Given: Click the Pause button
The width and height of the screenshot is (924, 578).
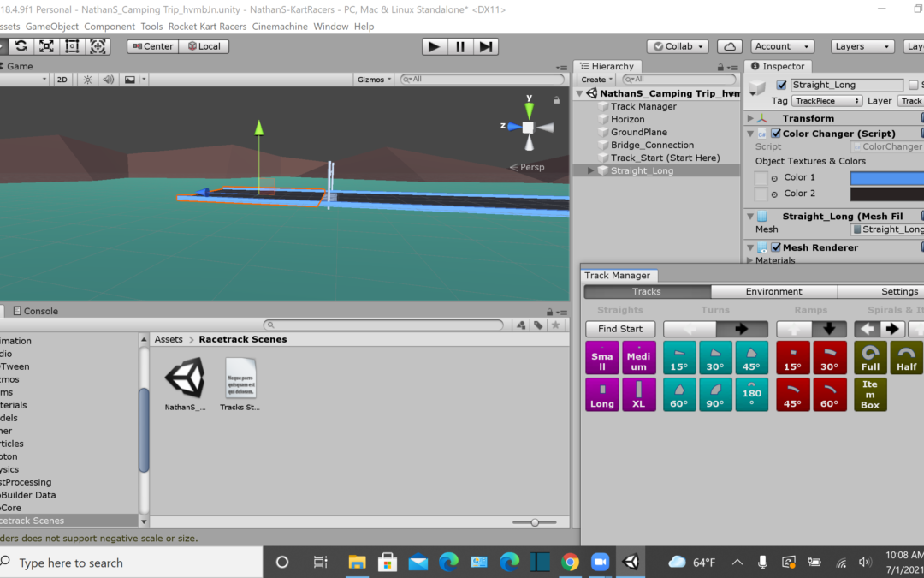Looking at the screenshot, I should pyautogui.click(x=460, y=46).
